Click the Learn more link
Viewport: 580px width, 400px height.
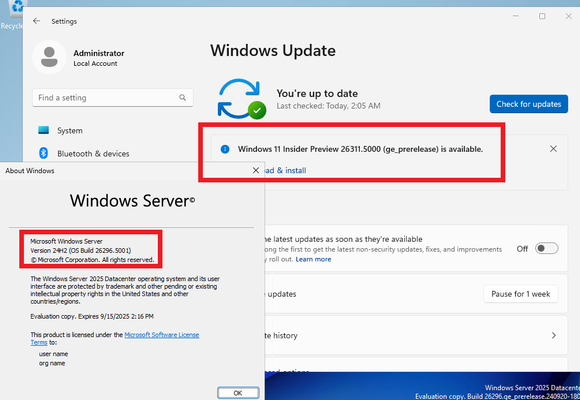313,259
